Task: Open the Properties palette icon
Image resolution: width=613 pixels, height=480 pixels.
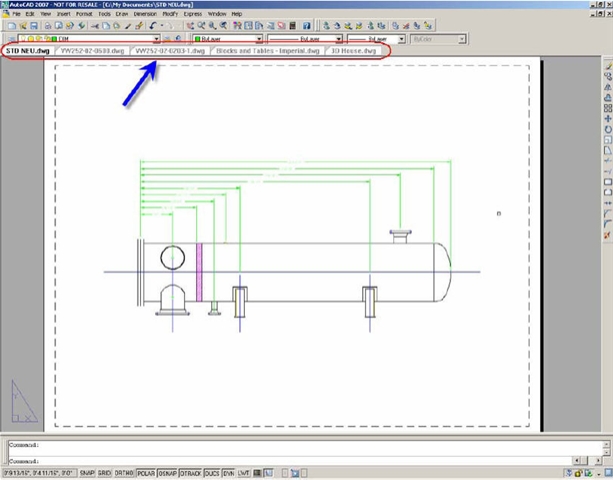Action: pos(237,26)
